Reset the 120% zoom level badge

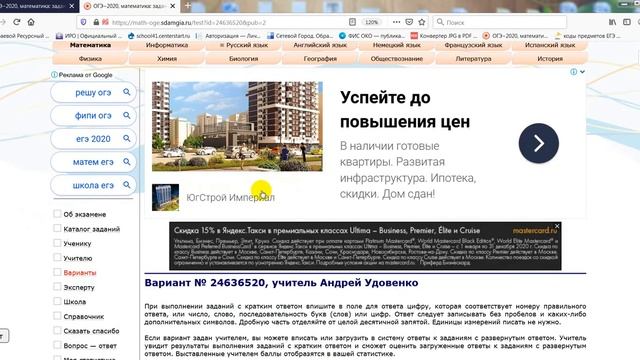click(x=371, y=22)
